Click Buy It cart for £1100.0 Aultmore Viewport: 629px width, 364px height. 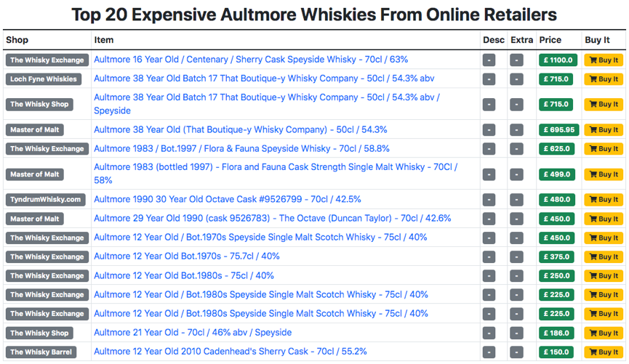pyautogui.click(x=603, y=60)
